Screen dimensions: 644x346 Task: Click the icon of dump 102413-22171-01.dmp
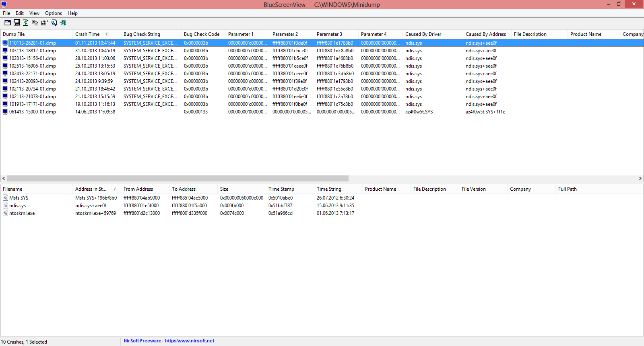(5, 73)
